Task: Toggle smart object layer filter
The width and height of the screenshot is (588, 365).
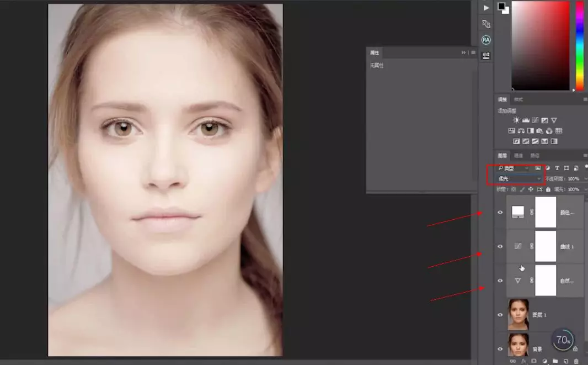Action: [576, 168]
